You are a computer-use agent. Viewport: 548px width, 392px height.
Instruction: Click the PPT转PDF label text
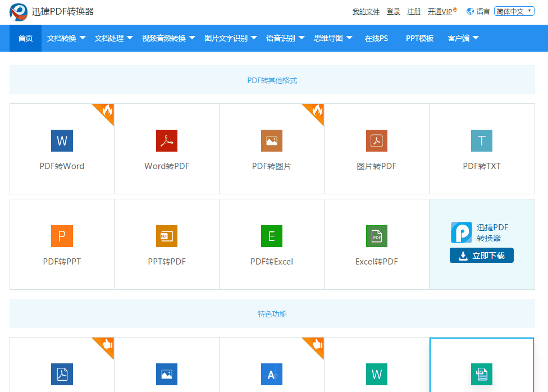[167, 262]
